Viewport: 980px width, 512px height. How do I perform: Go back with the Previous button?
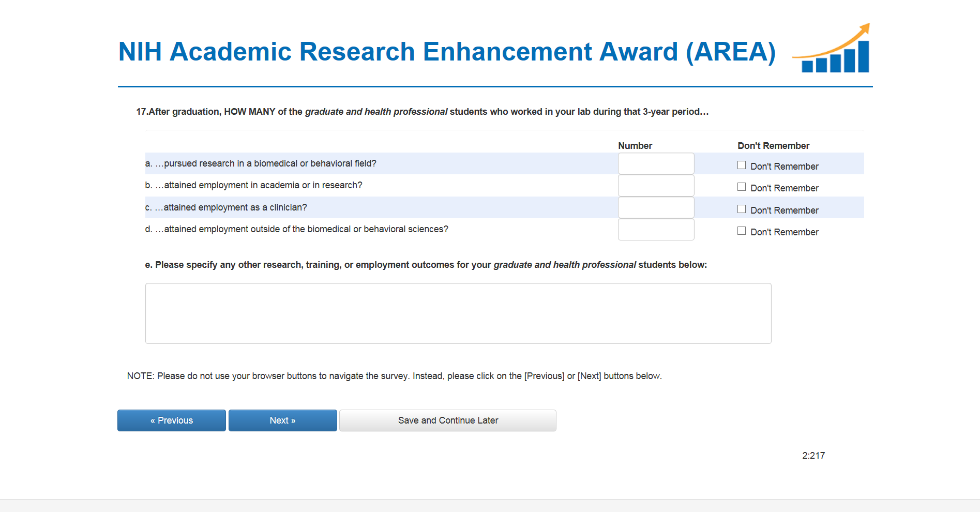pos(172,420)
